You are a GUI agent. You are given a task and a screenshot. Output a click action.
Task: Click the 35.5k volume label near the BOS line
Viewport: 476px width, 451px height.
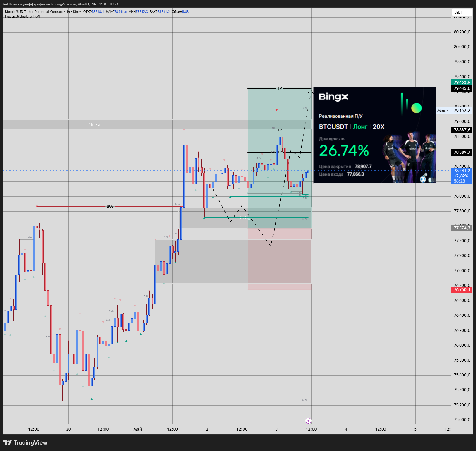click(x=177, y=204)
